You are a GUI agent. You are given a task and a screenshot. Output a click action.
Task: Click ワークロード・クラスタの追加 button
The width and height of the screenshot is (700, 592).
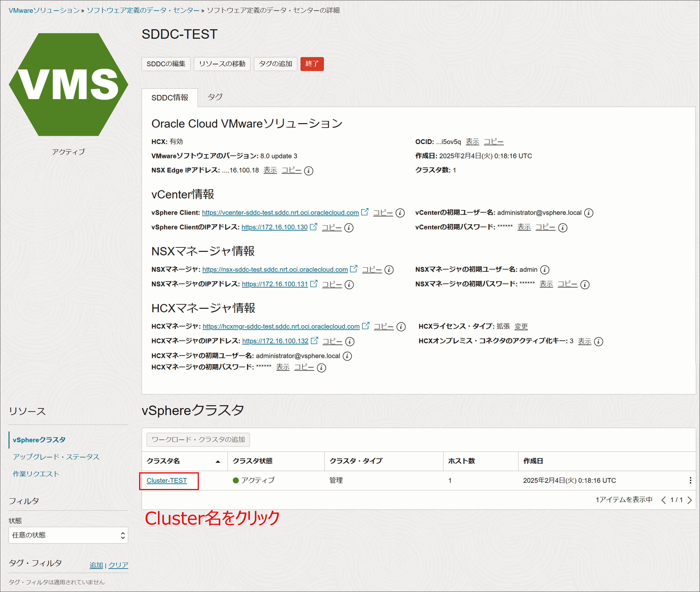[x=198, y=440]
